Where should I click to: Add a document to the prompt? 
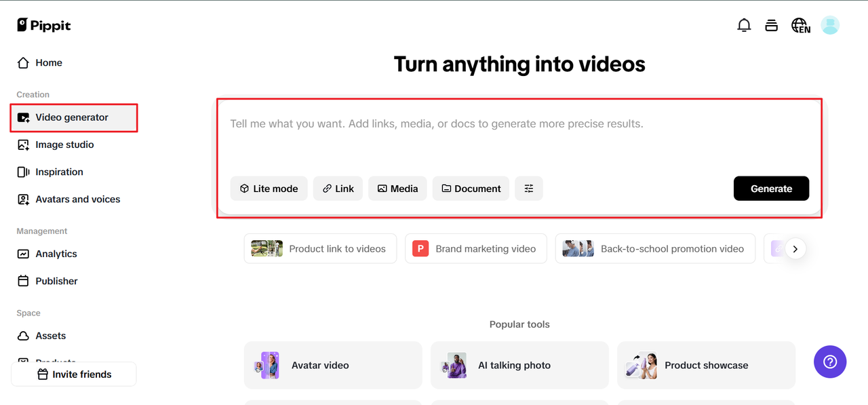point(471,188)
